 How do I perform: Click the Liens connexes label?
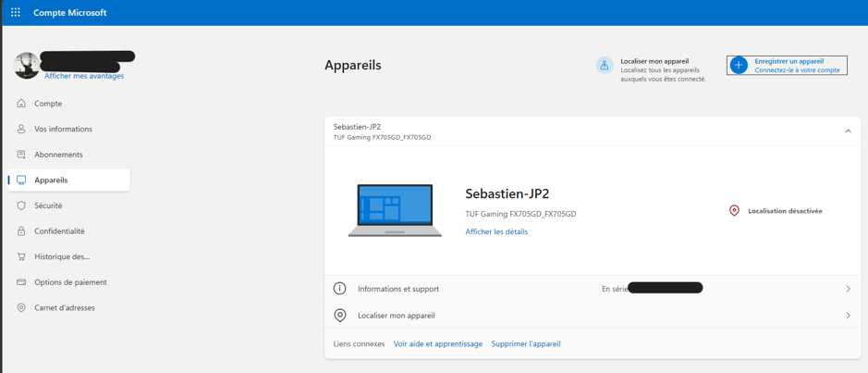(359, 344)
